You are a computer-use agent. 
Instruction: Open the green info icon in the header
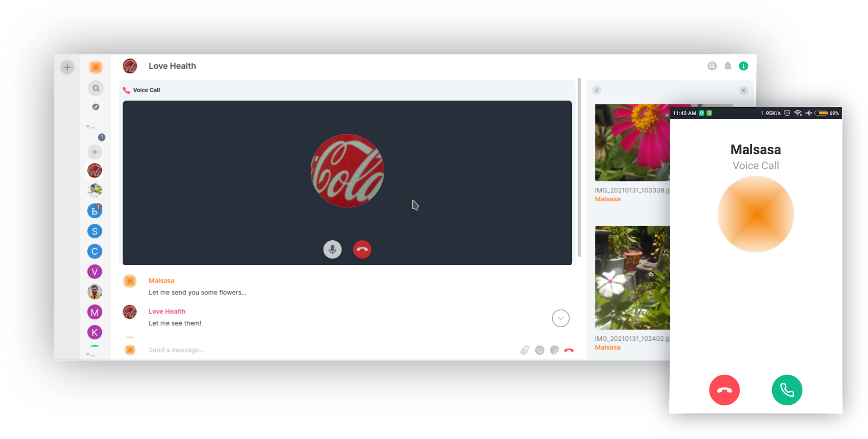[x=743, y=66]
